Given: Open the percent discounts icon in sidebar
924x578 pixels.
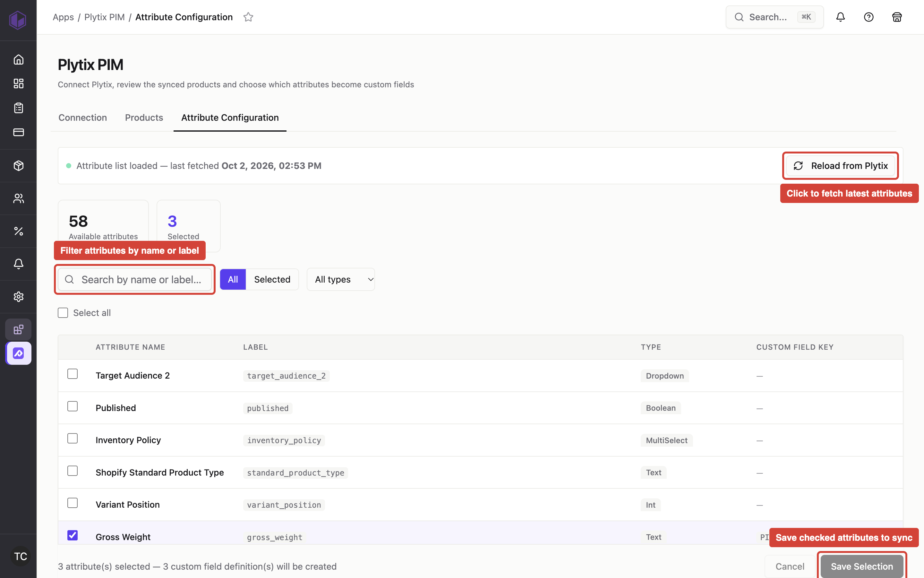Looking at the screenshot, I should [x=18, y=231].
